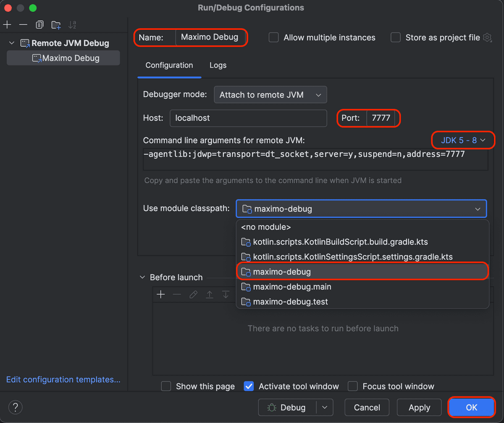
Task: Add a task in Before launch
Action: click(161, 294)
